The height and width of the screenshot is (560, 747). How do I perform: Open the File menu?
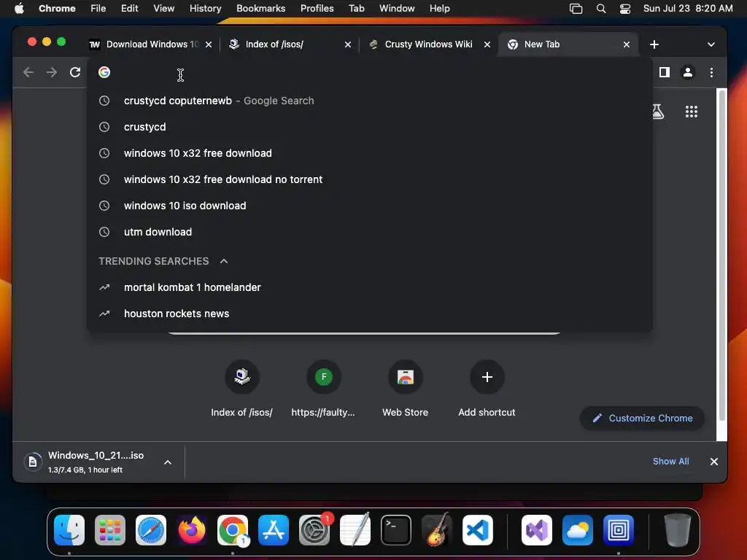98,9
